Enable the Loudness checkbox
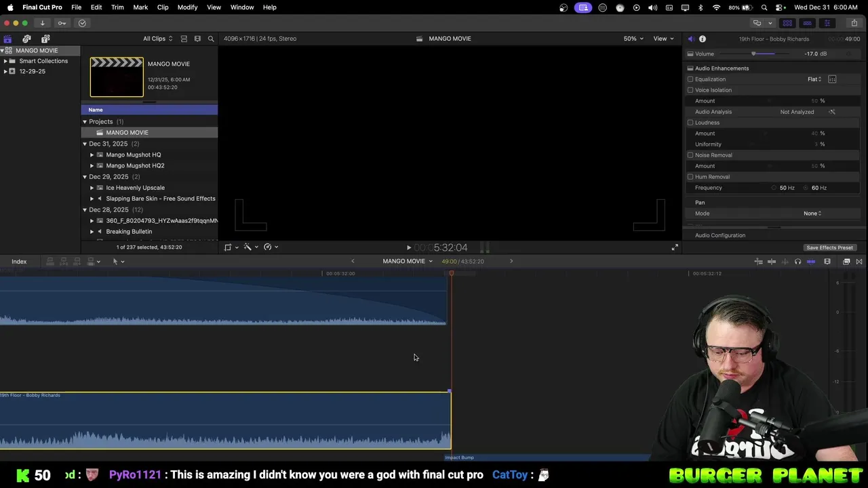This screenshot has width=868, height=488. point(690,123)
